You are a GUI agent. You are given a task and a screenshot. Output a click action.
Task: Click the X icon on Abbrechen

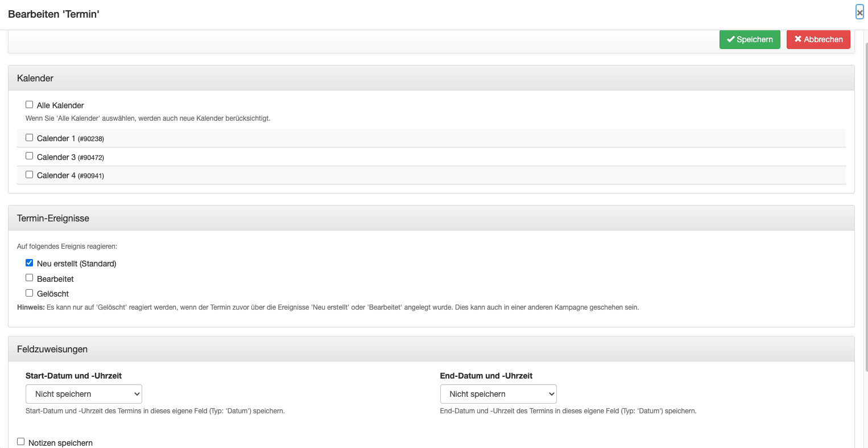798,39
